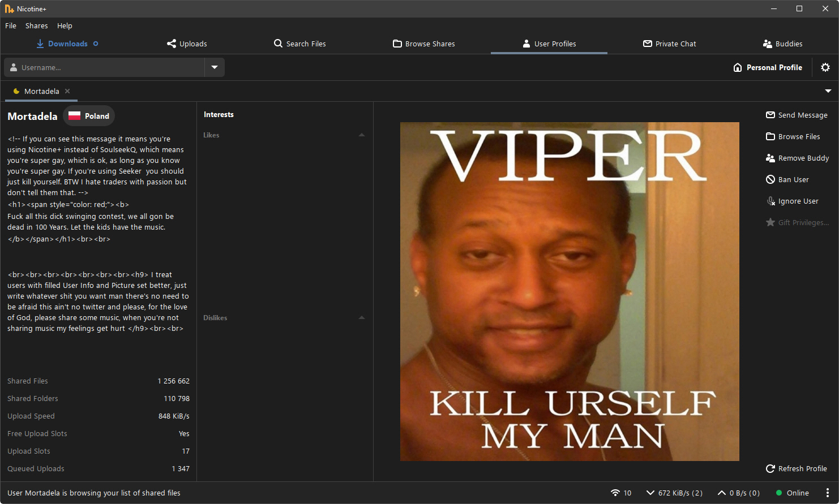Screen dimensions: 839x504
Task: Click the Poland country badge
Action: [x=89, y=116]
